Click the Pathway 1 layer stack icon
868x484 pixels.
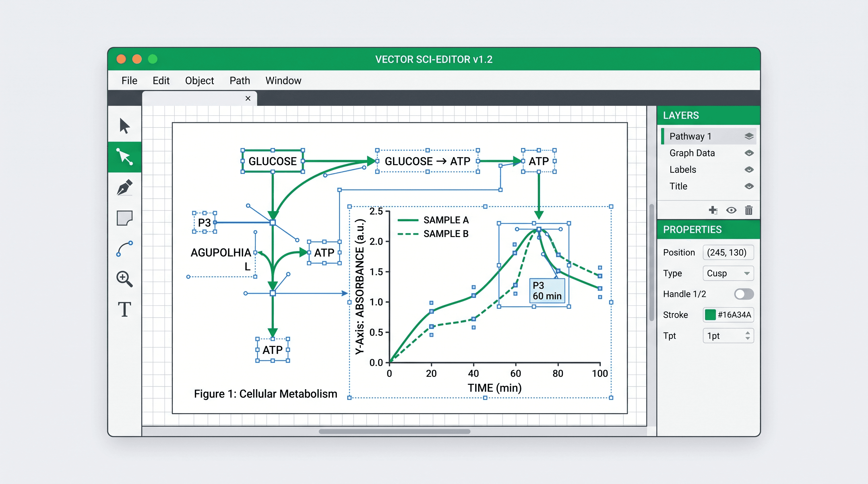749,136
